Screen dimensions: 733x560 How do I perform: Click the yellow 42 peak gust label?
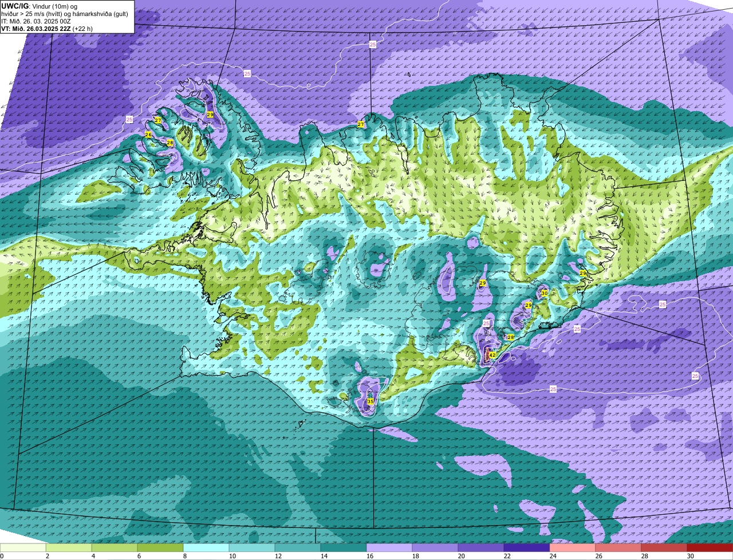(x=492, y=355)
